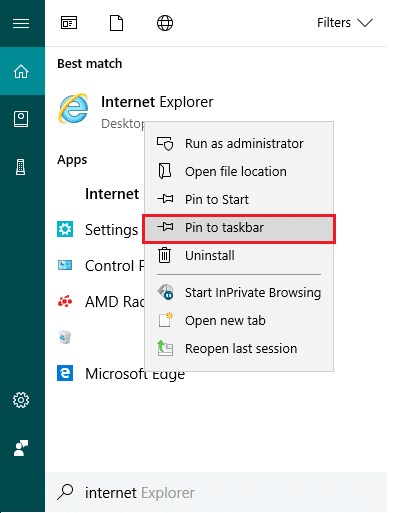Click Uninstall in context menu

(x=239, y=256)
